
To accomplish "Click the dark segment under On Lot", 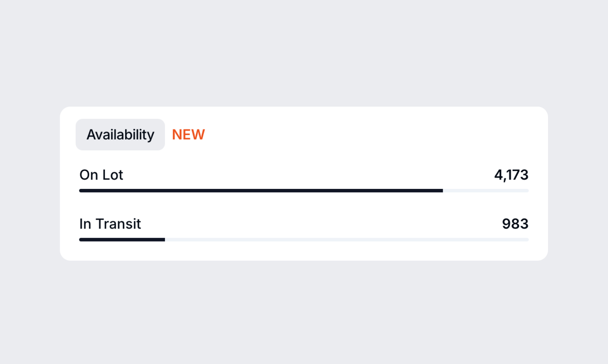I will pos(261,191).
